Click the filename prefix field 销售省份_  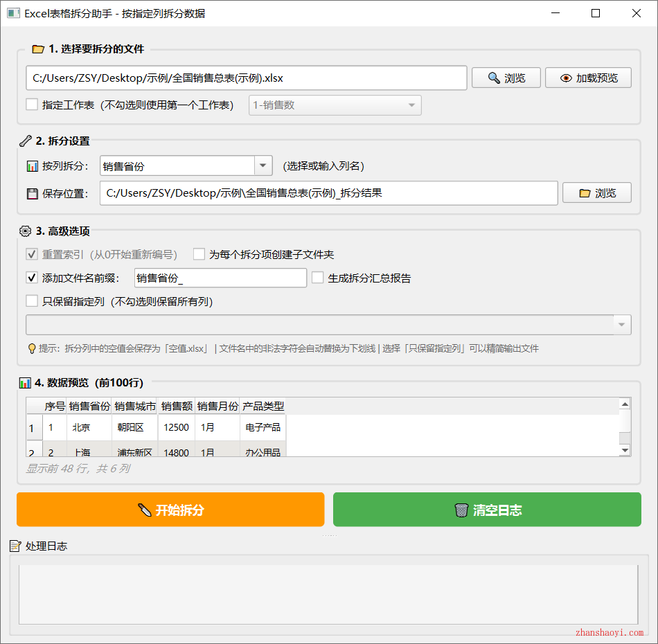click(220, 278)
